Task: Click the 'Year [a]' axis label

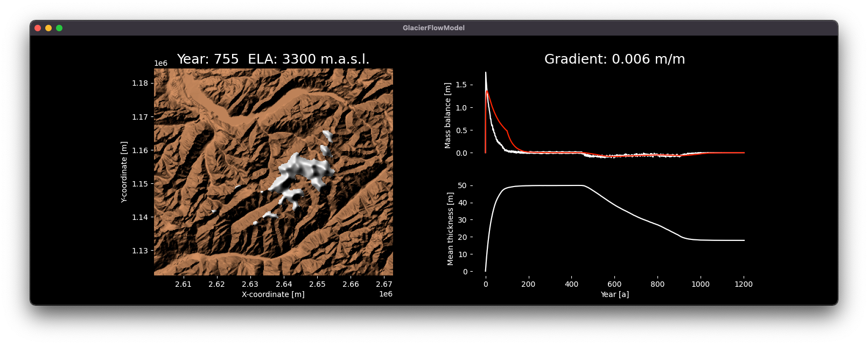Action: coord(614,294)
